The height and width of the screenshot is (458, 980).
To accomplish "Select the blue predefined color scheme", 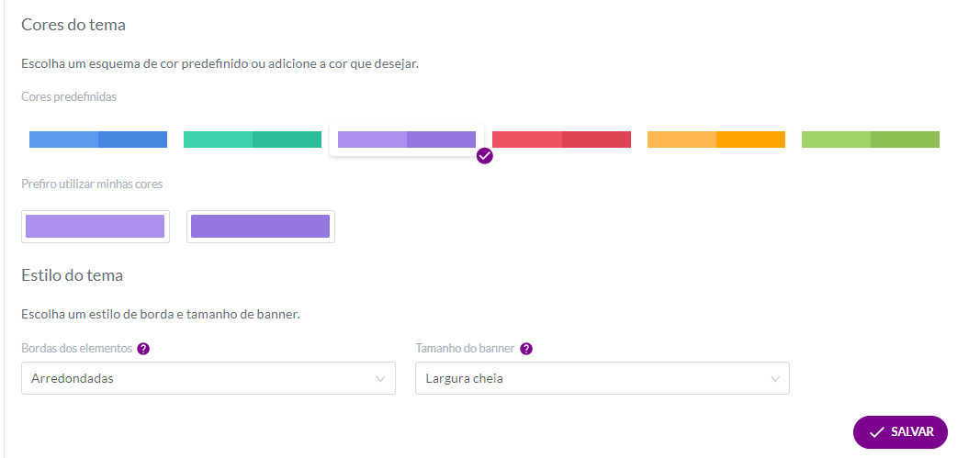I will pyautogui.click(x=98, y=140).
